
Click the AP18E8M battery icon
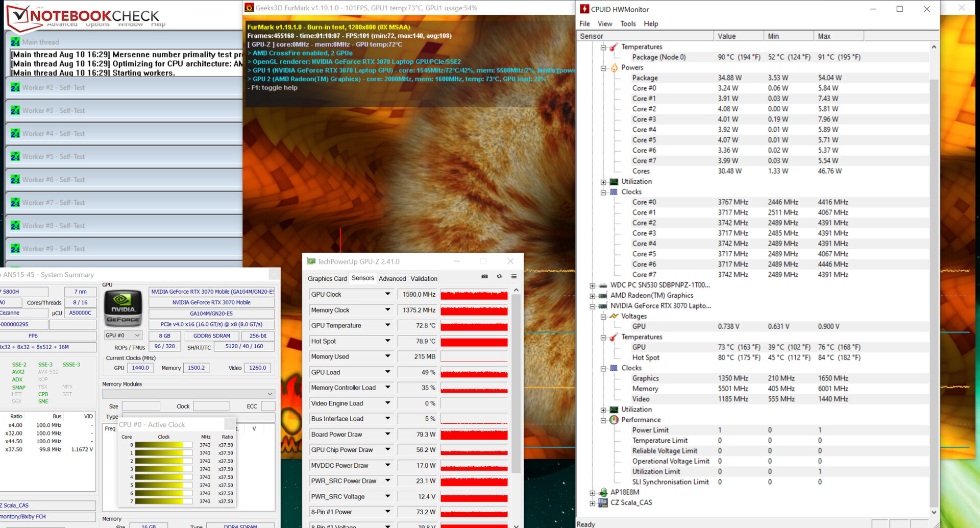603,492
